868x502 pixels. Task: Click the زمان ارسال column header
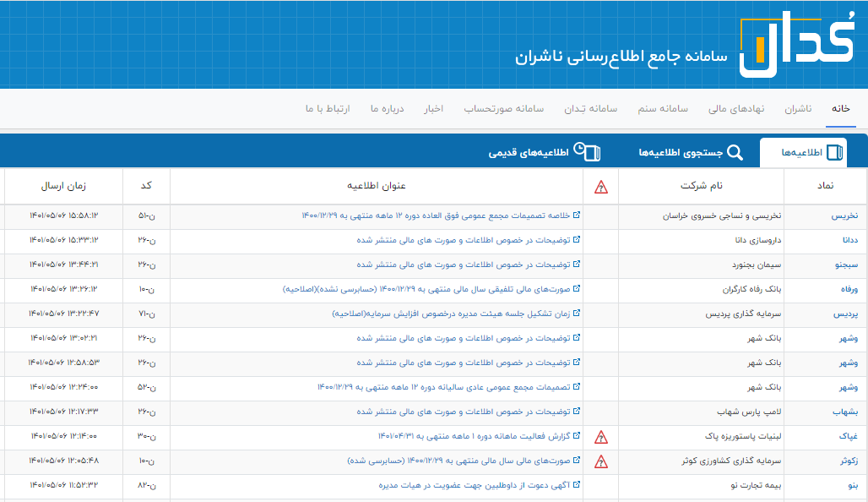click(x=63, y=186)
